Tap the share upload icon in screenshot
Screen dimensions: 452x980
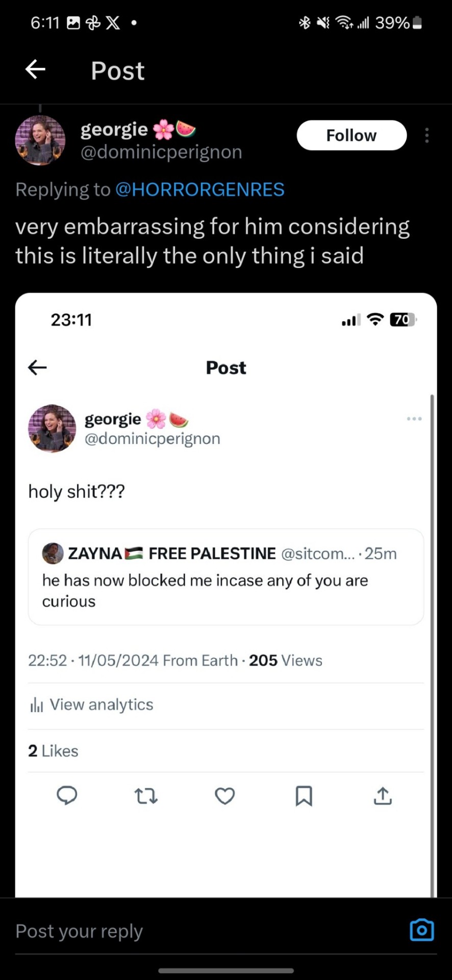click(x=383, y=796)
